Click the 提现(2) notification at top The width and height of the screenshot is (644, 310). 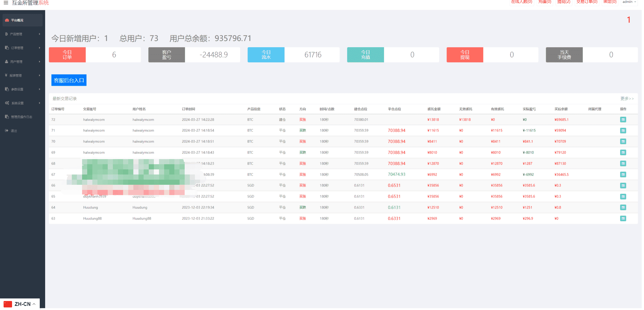tap(564, 2)
